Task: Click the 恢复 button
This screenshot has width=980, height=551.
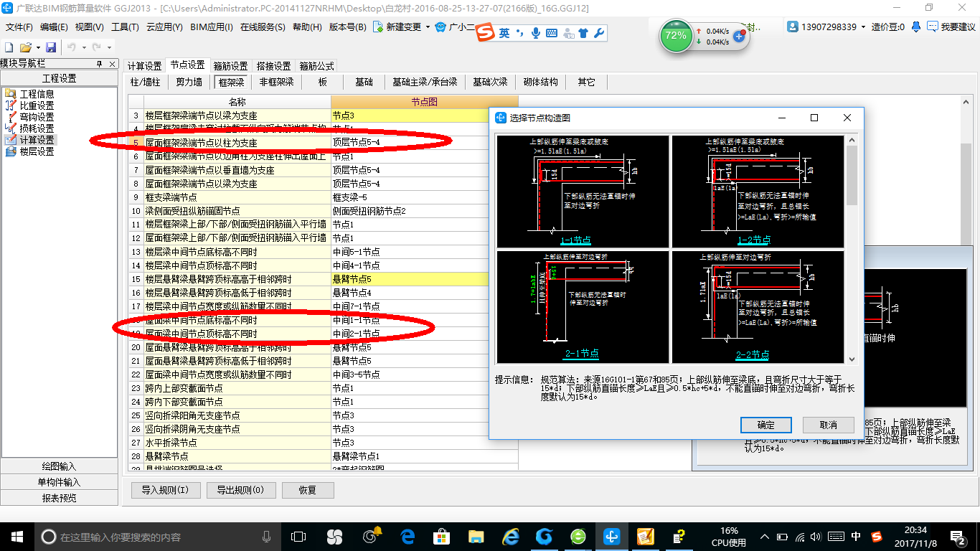Action: tap(308, 491)
